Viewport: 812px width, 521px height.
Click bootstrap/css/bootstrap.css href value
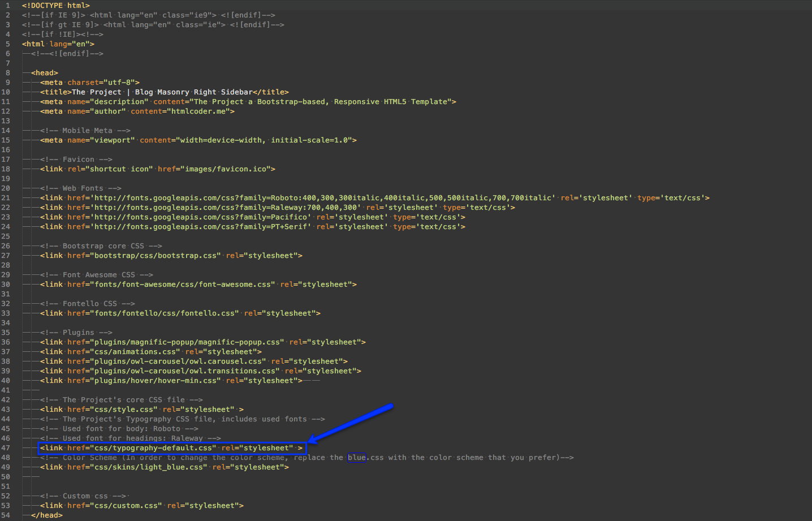[156, 256]
